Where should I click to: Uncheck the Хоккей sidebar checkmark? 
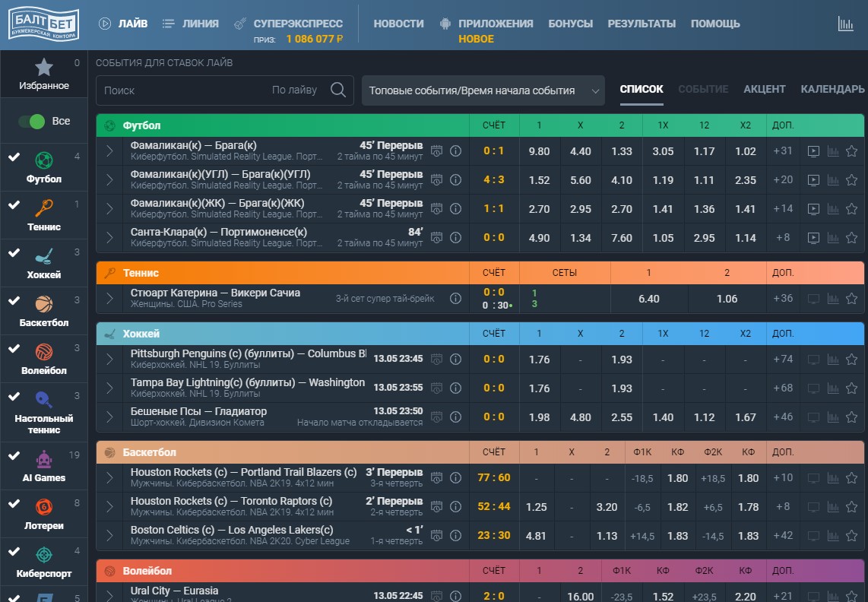coord(14,253)
